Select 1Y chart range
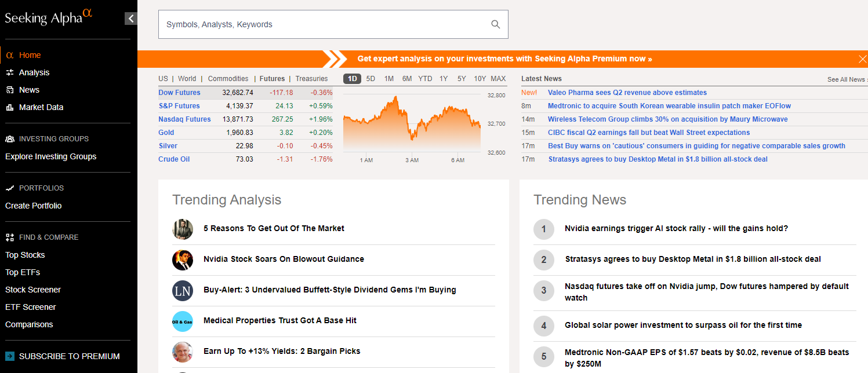This screenshot has width=868, height=373. pyautogui.click(x=444, y=79)
